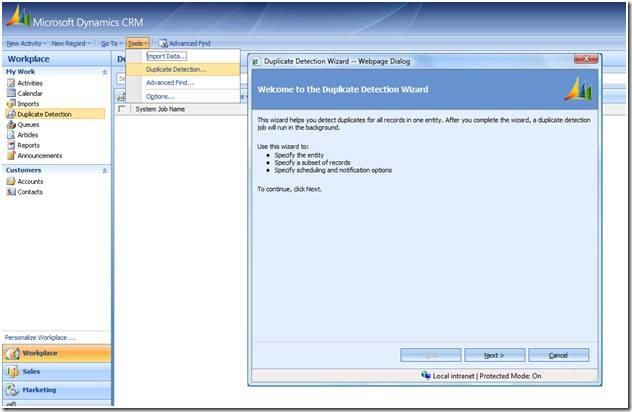
Task: Click the Contacts icon under Customers
Action: [x=11, y=192]
